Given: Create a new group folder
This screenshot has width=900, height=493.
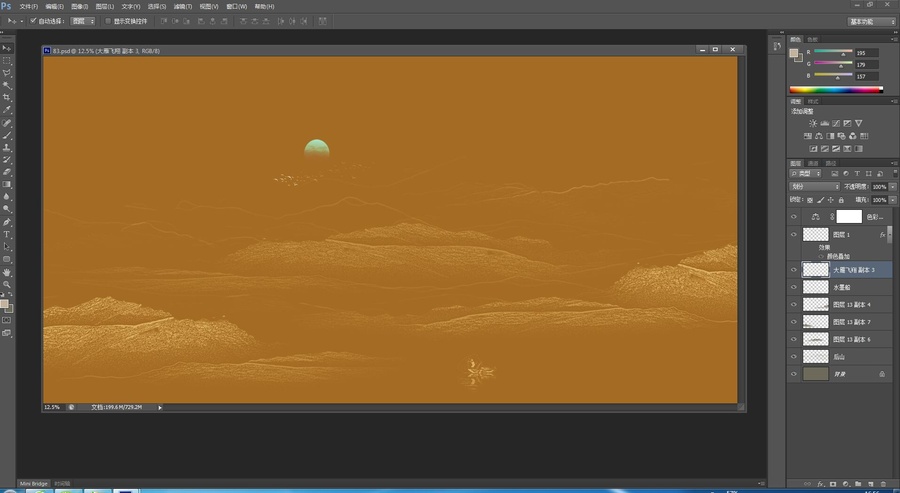Looking at the screenshot, I should coord(858,484).
